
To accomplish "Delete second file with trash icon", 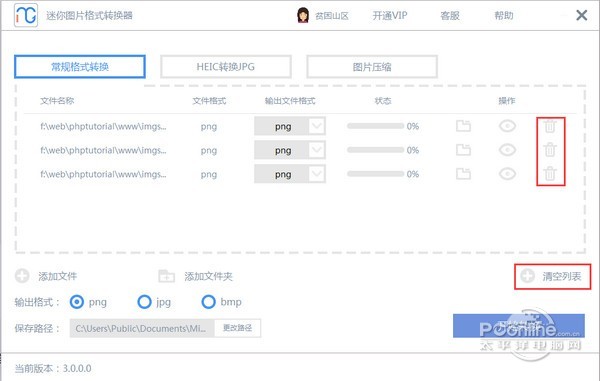I will click(x=550, y=150).
